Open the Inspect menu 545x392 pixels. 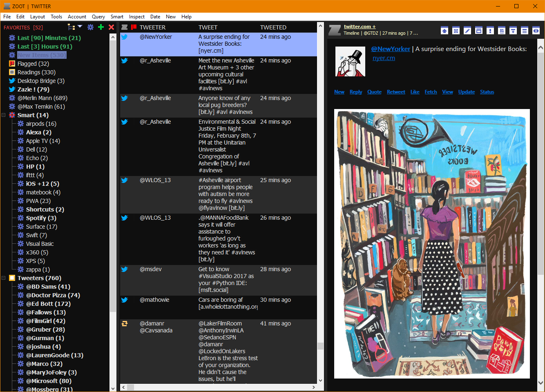click(x=137, y=17)
